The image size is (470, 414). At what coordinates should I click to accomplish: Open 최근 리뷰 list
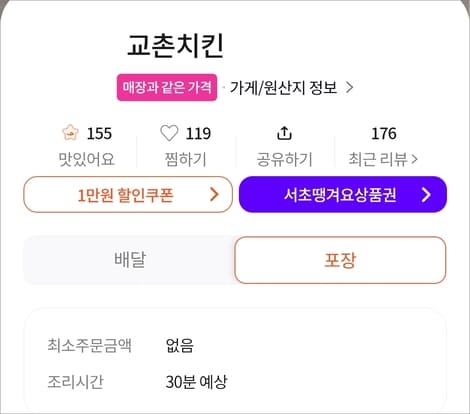pos(383,159)
